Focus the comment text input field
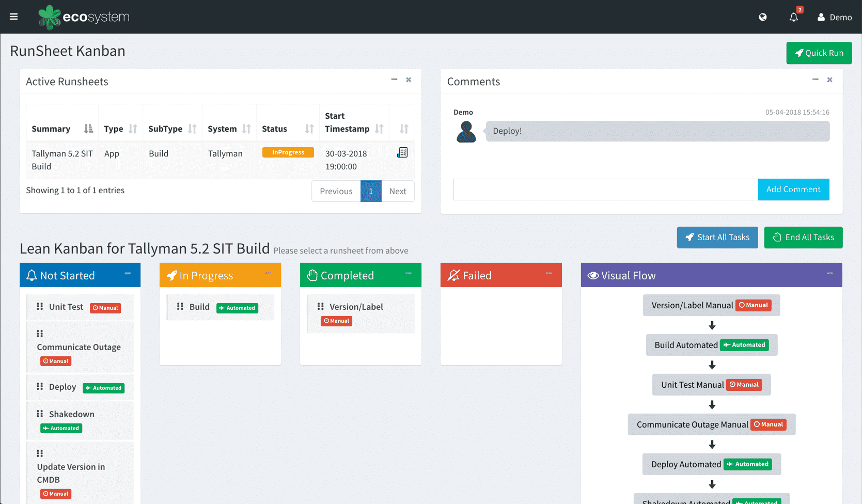Screen dimensions: 862x504 tap(605, 190)
